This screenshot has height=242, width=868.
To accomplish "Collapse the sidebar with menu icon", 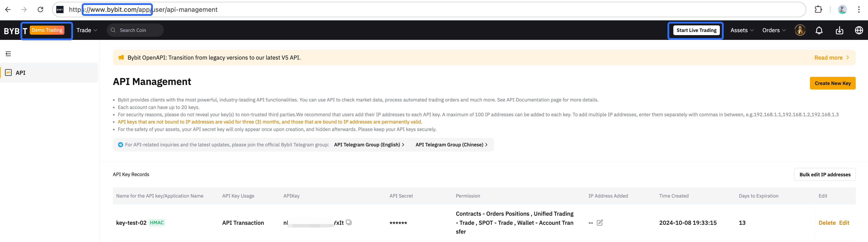I will coord(8,54).
